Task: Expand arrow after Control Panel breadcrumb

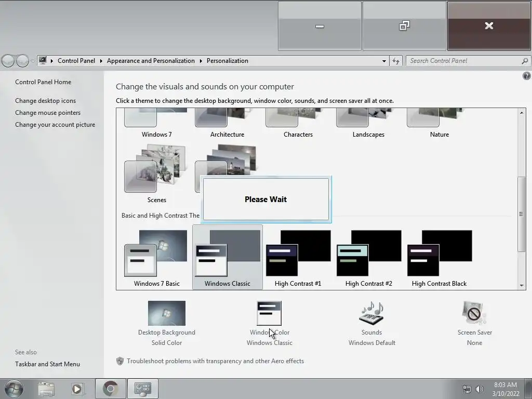Action: point(101,61)
